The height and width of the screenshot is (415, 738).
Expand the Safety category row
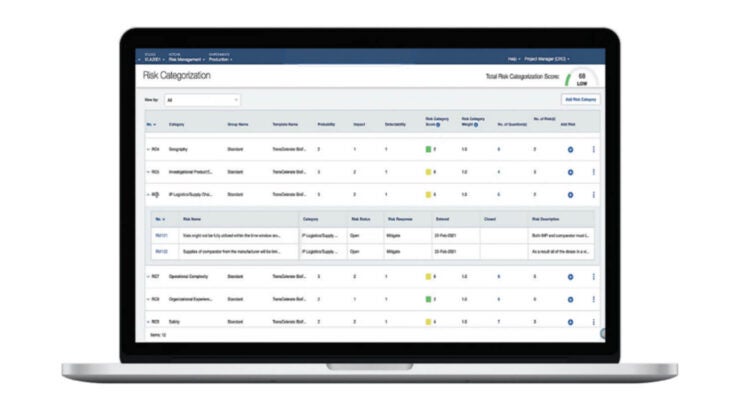coord(148,321)
